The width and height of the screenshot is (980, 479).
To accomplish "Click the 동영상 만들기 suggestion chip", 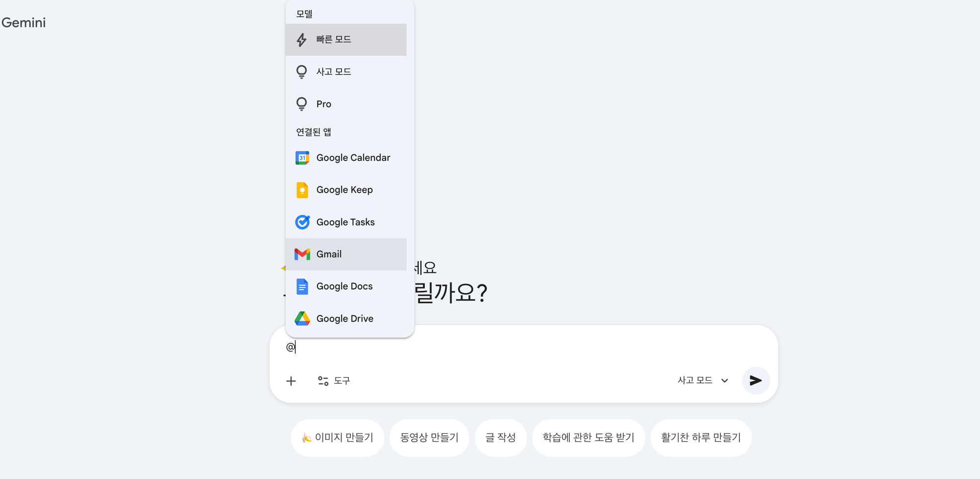I will [x=429, y=437].
